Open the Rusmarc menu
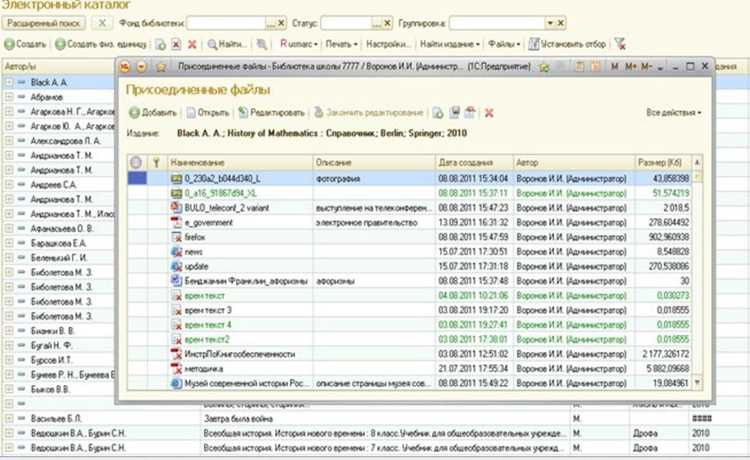The image size is (750, 460). click(299, 44)
